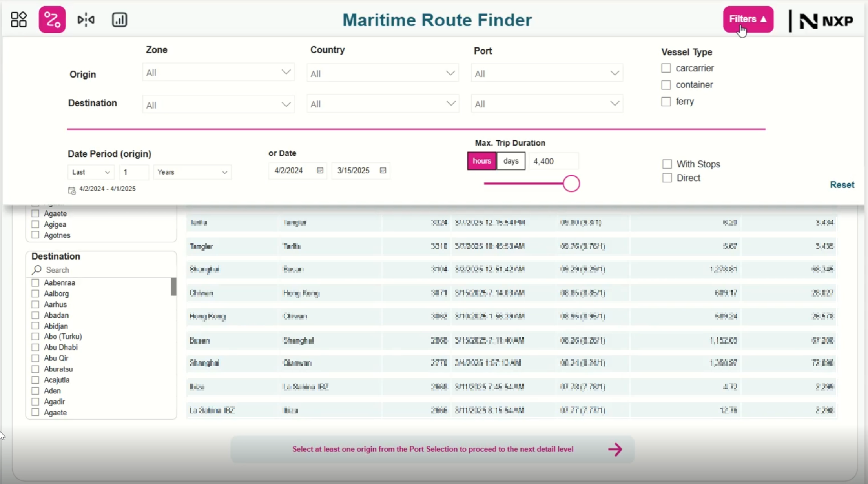868x484 pixels.
Task: Check the carcarrier vessel type
Action: point(666,68)
